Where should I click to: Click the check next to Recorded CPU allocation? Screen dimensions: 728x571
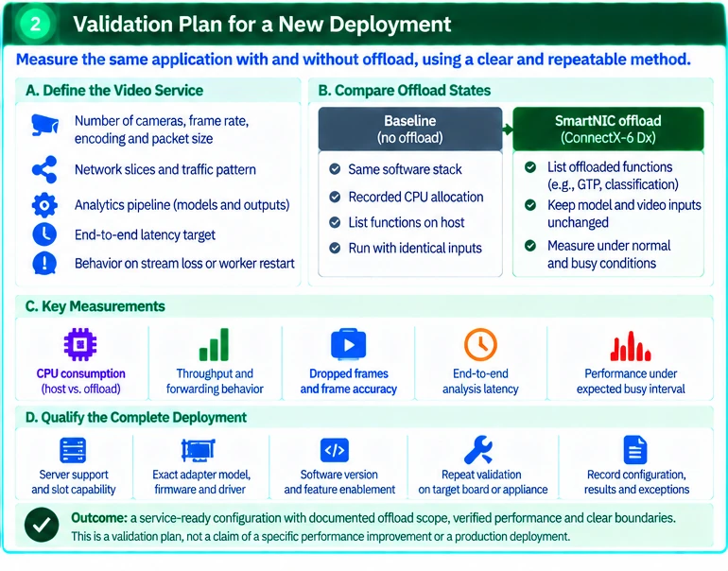335,197
